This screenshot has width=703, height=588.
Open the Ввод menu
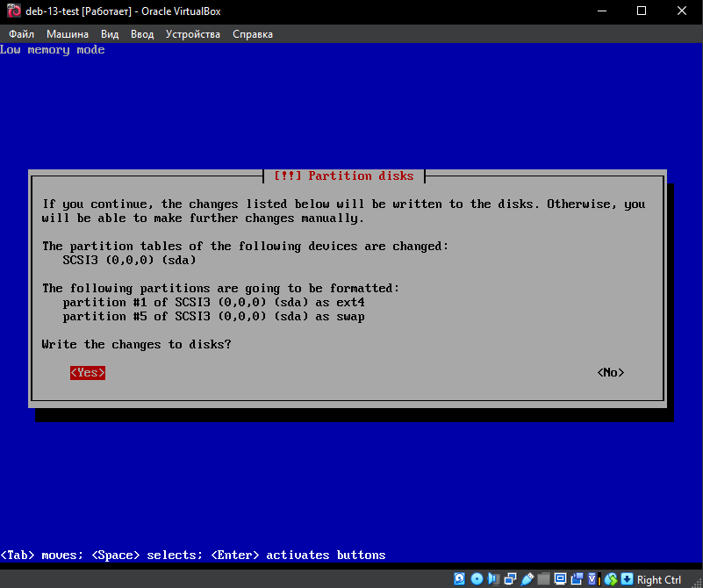(142, 34)
